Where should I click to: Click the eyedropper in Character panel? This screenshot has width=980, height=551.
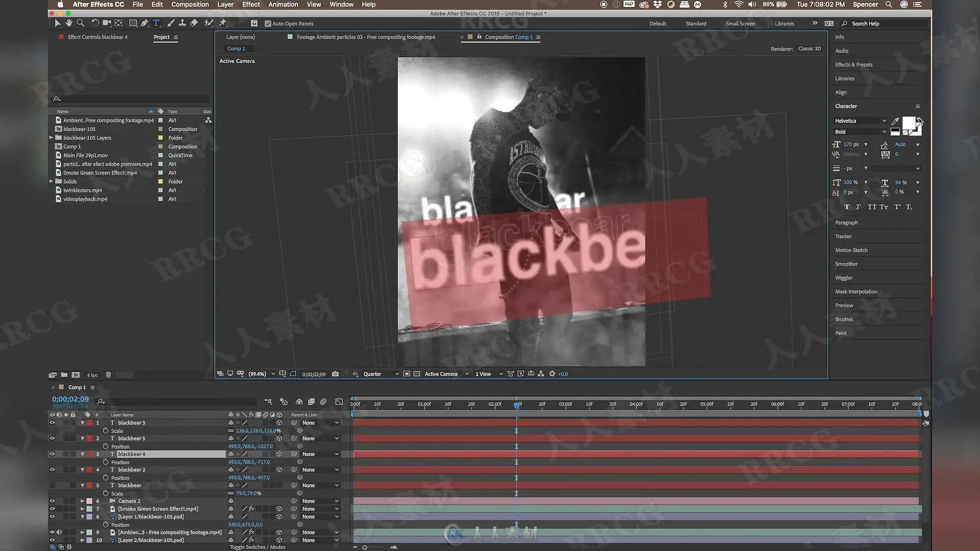pos(895,121)
